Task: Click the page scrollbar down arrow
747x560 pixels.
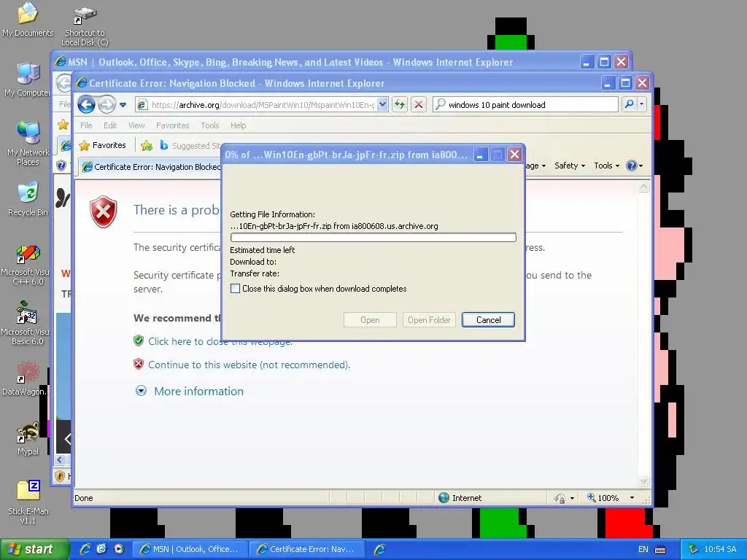Action: pyautogui.click(x=643, y=481)
